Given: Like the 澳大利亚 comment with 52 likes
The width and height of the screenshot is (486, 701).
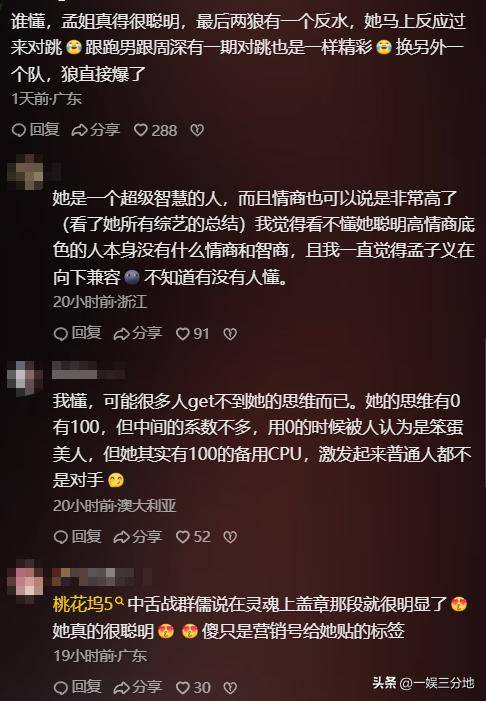Looking at the screenshot, I should [x=193, y=536].
